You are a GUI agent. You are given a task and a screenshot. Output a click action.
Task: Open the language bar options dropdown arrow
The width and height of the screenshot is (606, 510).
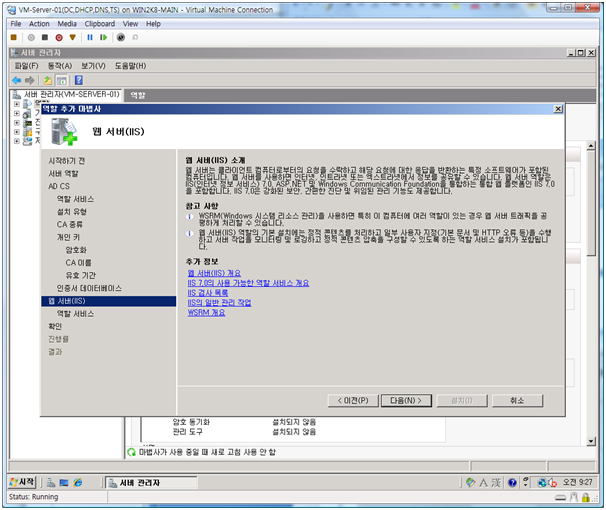coord(525,483)
